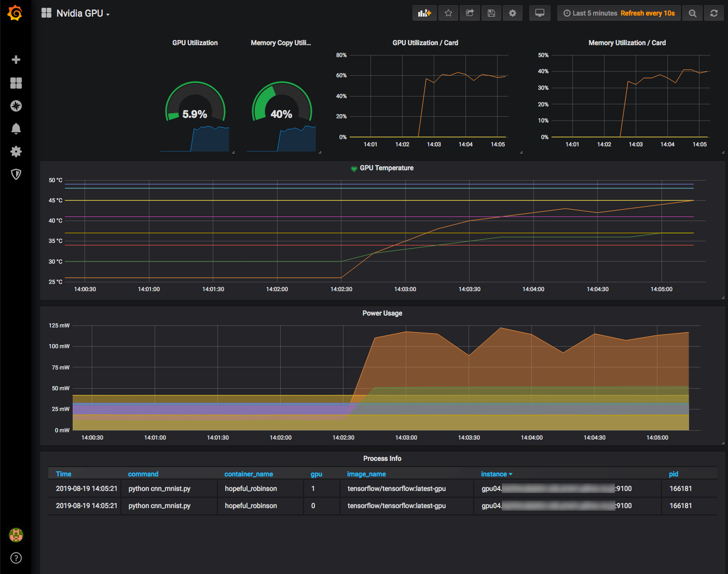Open the Dashboards grid icon in sidebar
The image size is (728, 574).
[16, 83]
